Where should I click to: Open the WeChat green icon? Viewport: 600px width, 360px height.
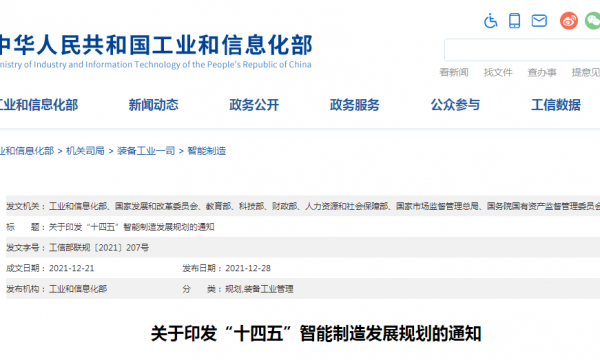pos(593,21)
